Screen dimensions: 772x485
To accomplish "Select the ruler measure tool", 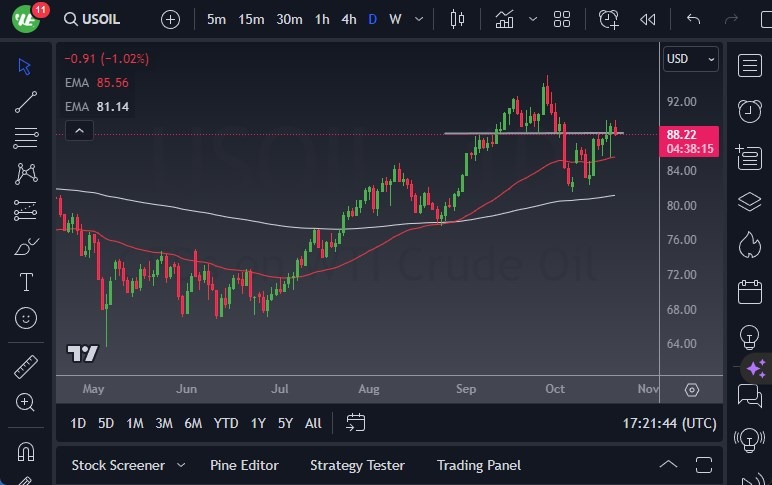I will [27, 367].
